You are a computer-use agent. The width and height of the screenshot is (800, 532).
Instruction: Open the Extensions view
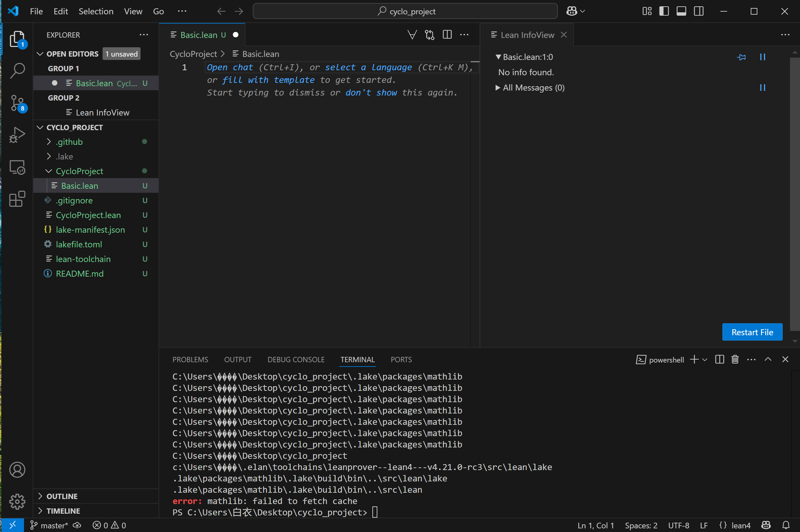coord(17,199)
